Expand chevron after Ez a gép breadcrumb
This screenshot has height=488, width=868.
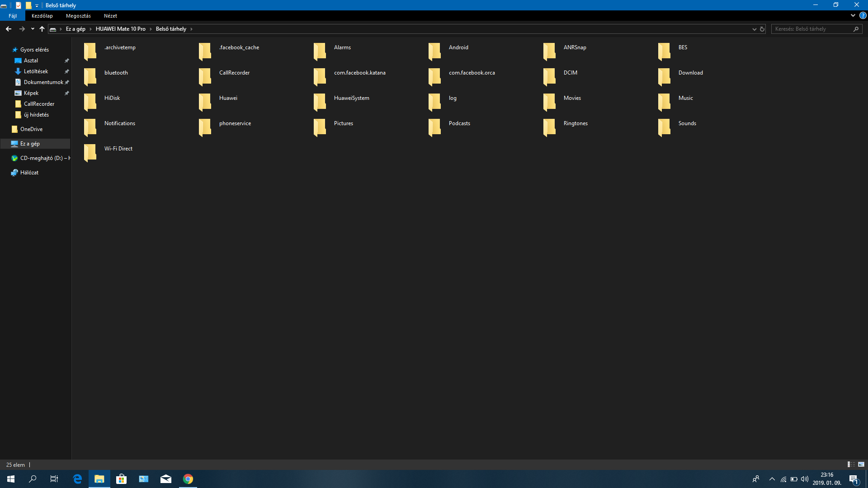(x=90, y=29)
